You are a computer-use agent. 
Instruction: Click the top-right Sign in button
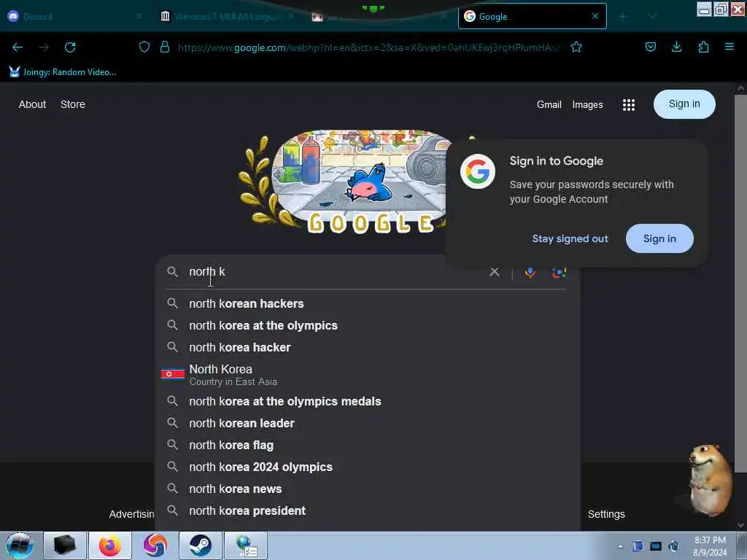(x=684, y=104)
